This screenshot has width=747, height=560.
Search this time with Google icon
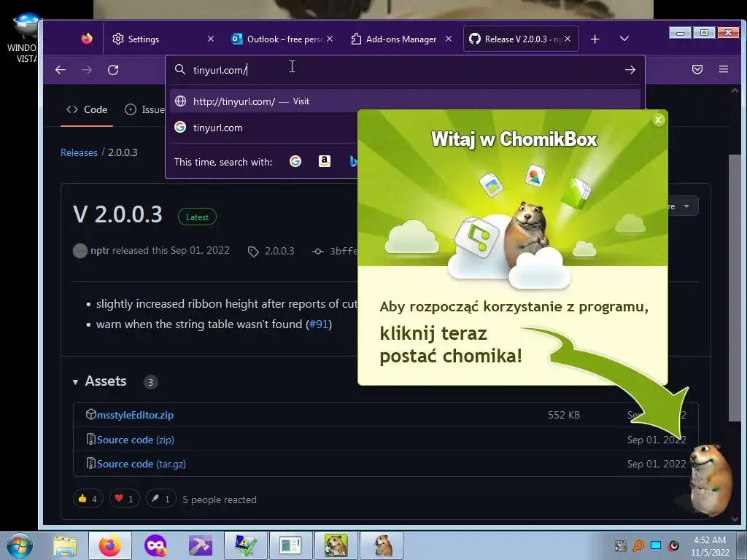pyautogui.click(x=295, y=161)
